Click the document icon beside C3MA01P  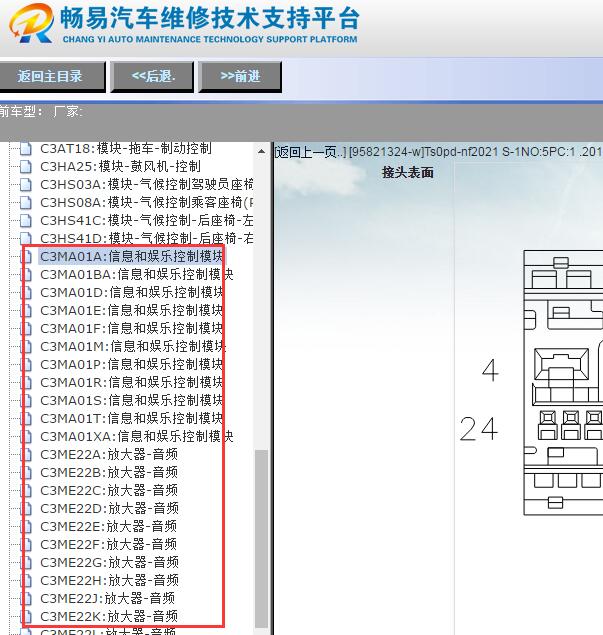(27, 364)
